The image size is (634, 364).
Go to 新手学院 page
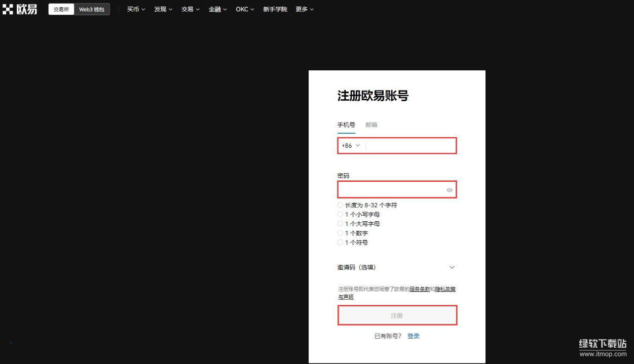(275, 9)
